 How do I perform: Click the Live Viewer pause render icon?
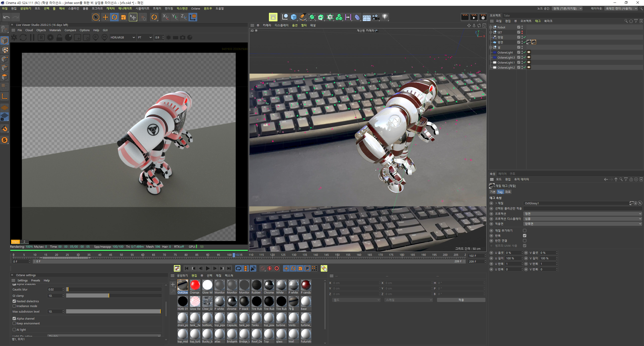(32, 38)
